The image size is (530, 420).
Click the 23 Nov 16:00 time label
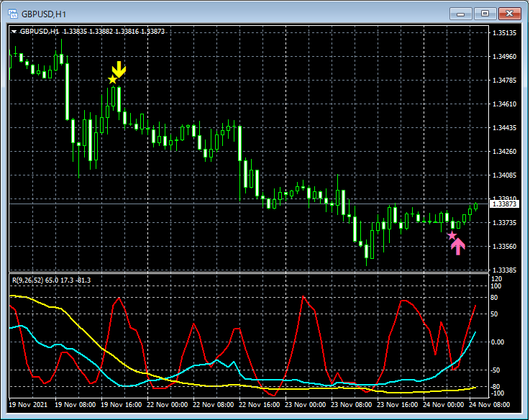pos(397,405)
